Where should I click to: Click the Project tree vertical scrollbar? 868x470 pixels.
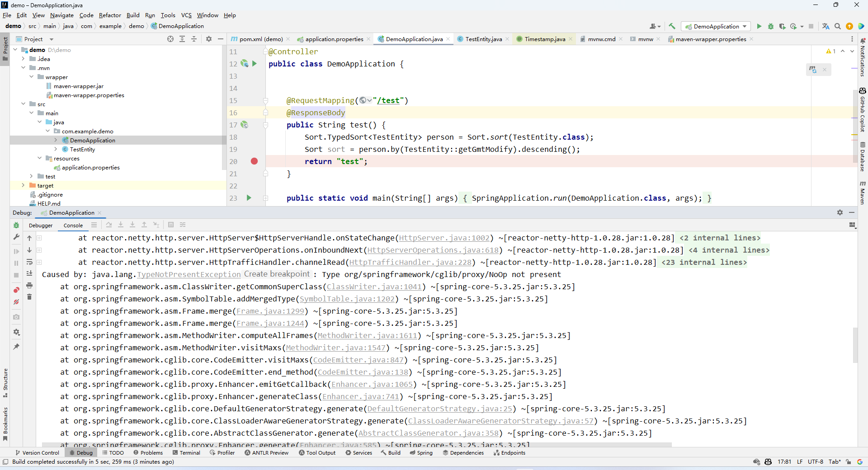(224, 107)
